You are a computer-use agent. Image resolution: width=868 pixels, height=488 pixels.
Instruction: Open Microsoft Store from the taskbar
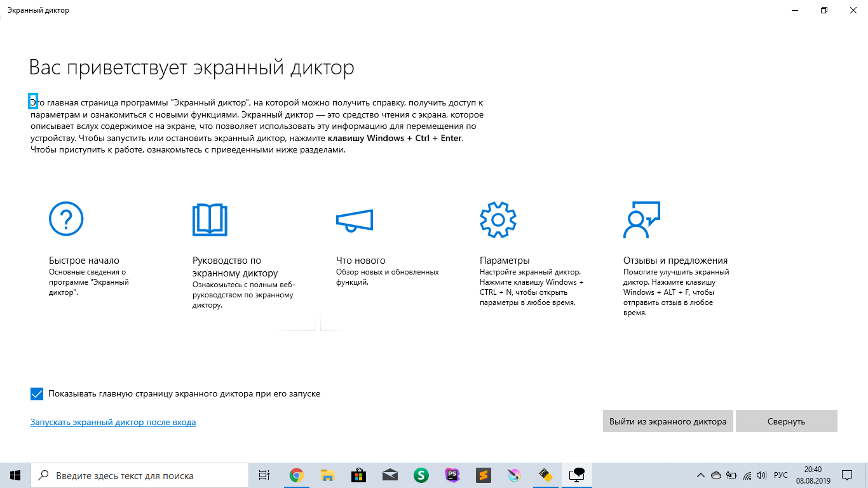(x=358, y=475)
